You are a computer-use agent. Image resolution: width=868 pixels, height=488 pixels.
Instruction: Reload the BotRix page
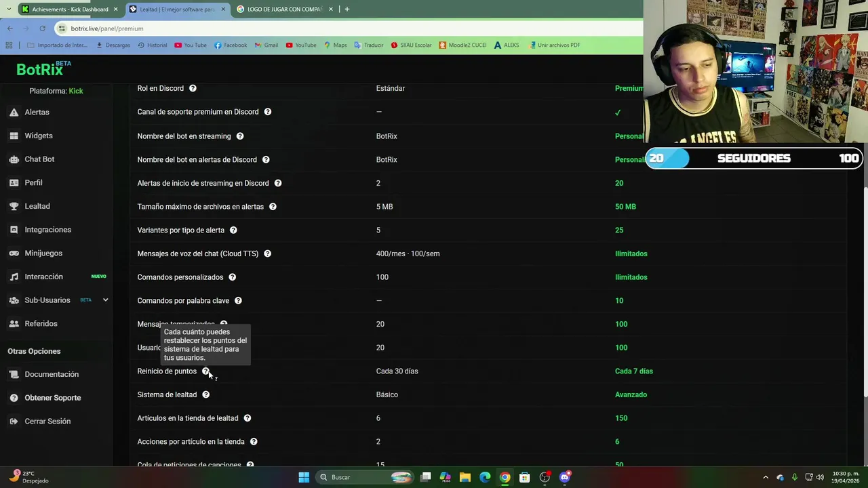(42, 28)
